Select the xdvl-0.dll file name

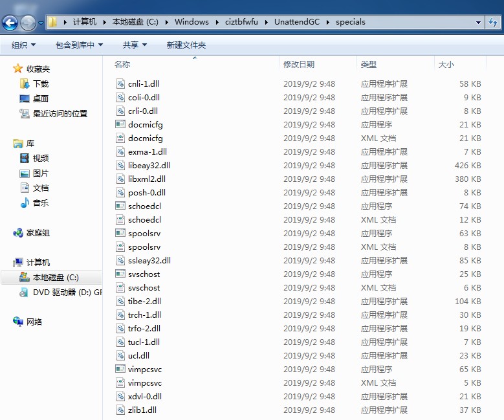click(x=145, y=397)
